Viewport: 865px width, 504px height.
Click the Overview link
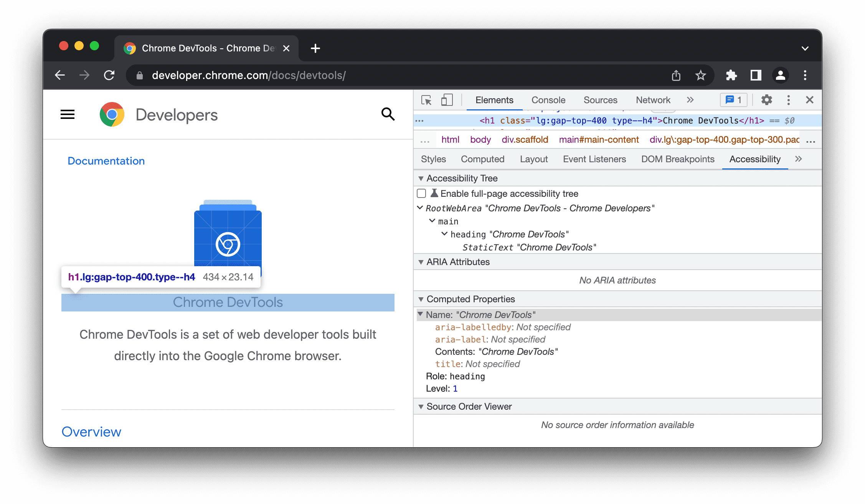pyautogui.click(x=91, y=431)
